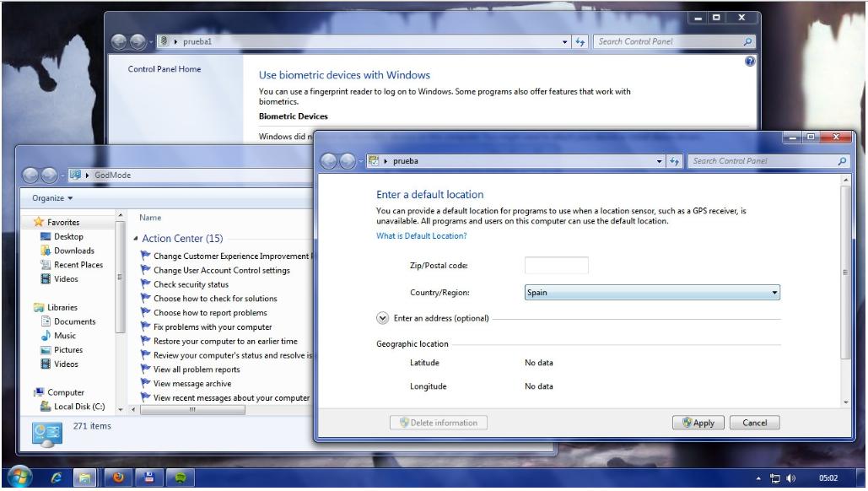868x491 pixels.
Task: Click search icon in prueba window
Action: click(x=842, y=161)
